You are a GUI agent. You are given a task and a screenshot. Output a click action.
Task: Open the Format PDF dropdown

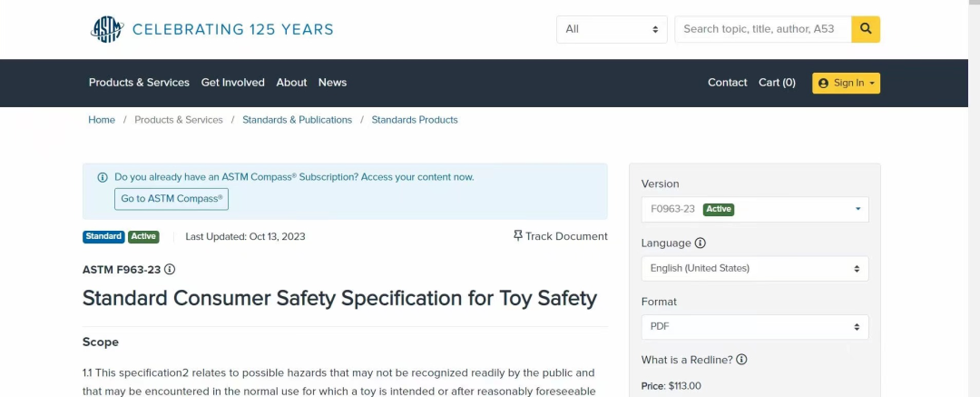(754, 326)
